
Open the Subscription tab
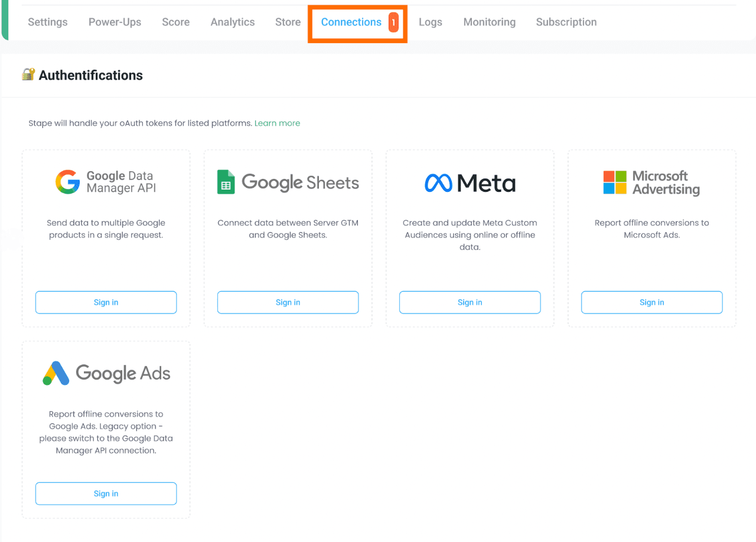point(566,22)
